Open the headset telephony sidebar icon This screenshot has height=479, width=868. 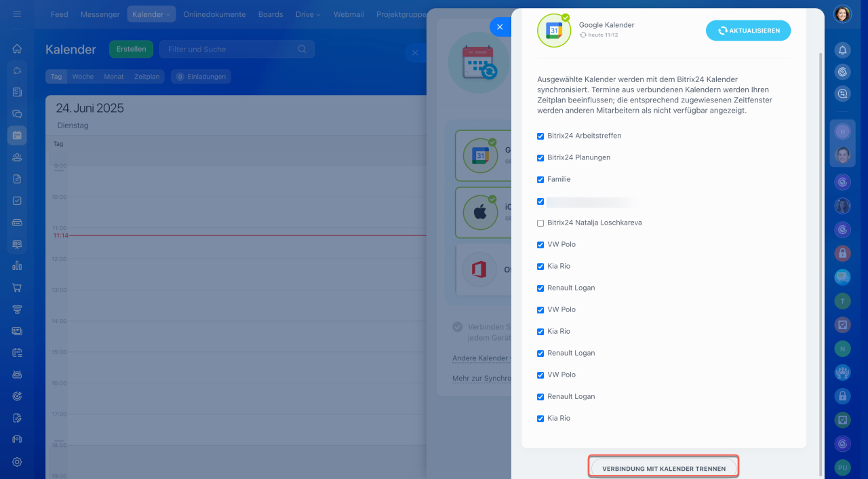17,440
